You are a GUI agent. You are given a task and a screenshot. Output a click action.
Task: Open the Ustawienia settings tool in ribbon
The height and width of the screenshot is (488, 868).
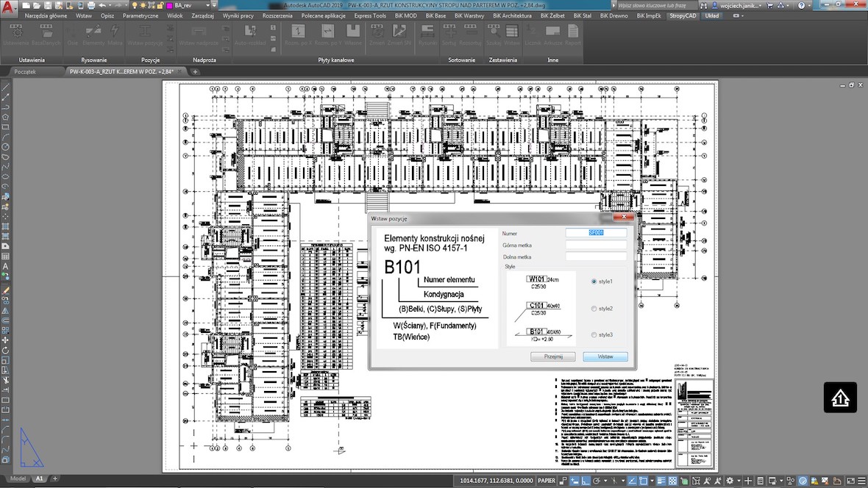click(16, 35)
